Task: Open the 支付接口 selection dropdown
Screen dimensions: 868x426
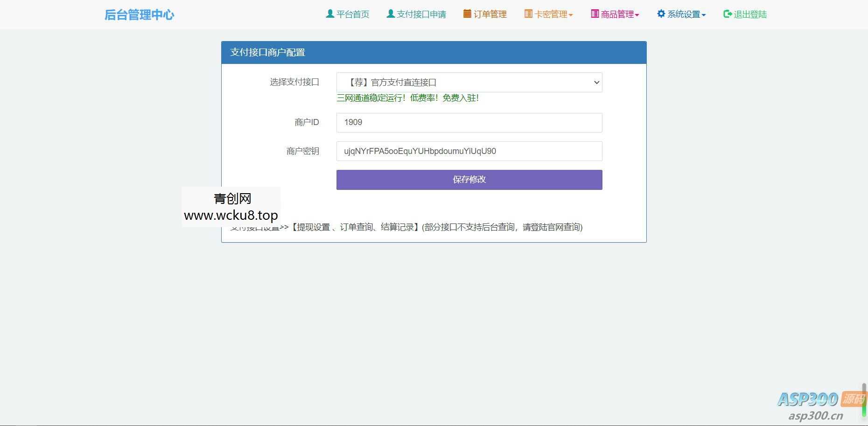Action: coord(469,82)
